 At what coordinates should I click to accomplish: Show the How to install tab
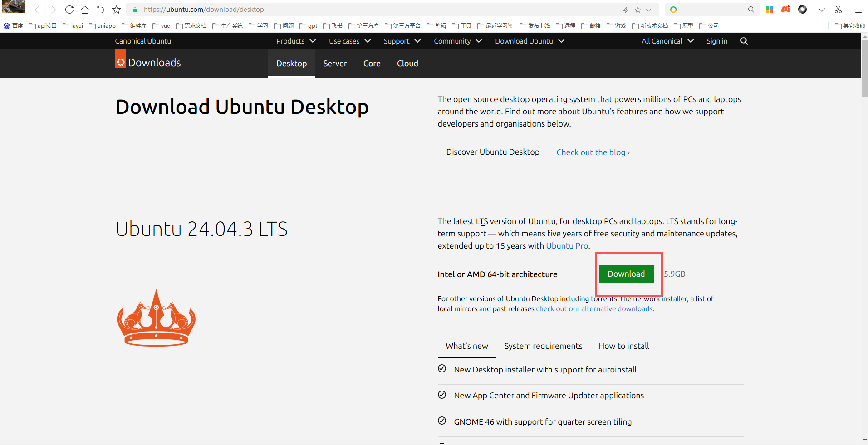pyautogui.click(x=624, y=346)
